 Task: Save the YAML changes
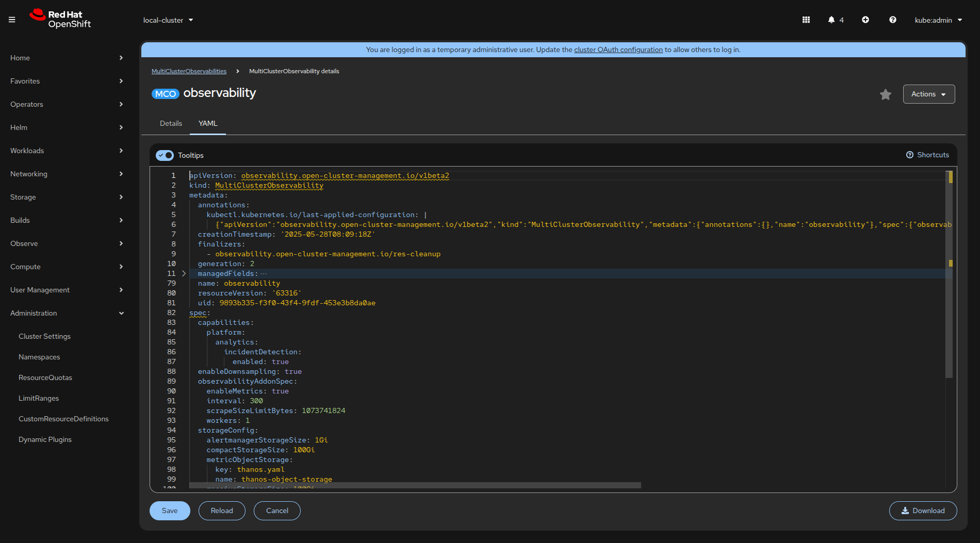coord(170,511)
